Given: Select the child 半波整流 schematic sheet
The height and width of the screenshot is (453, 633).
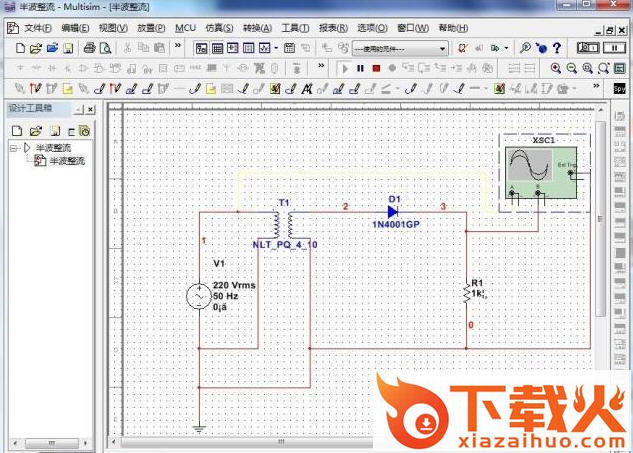Looking at the screenshot, I should [x=67, y=161].
